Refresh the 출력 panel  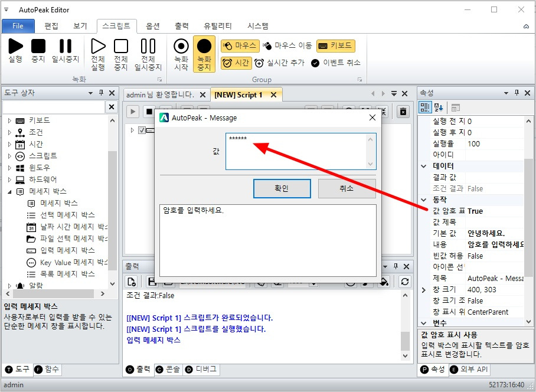(405, 282)
